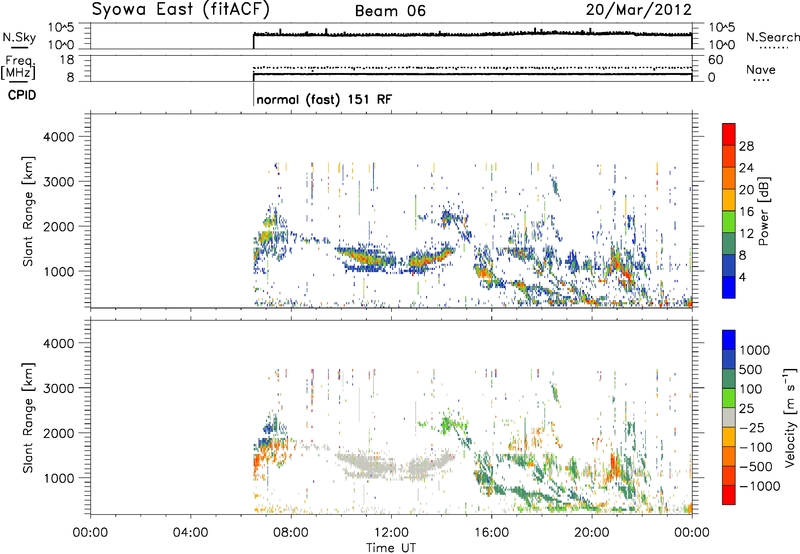Image resolution: width=800 pixels, height=554 pixels.
Task: Click the "60" Nave scale tick label
Action: click(x=716, y=60)
